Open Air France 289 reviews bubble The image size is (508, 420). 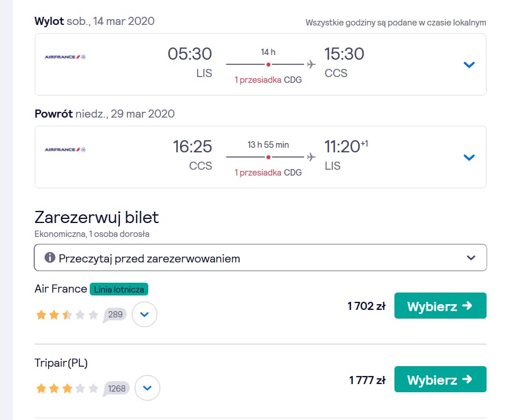point(115,315)
